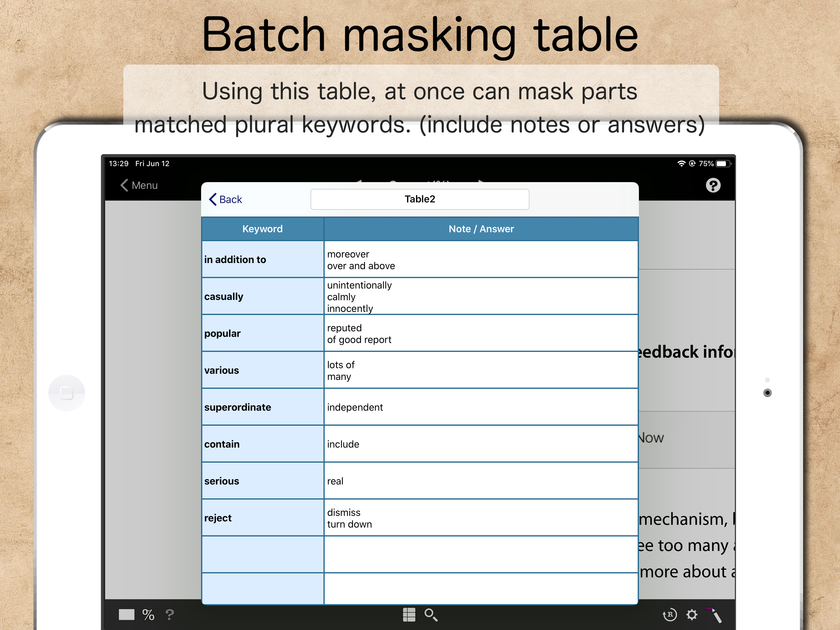
Task: Tap the empty keyword cell below 'reject'
Action: (x=262, y=554)
